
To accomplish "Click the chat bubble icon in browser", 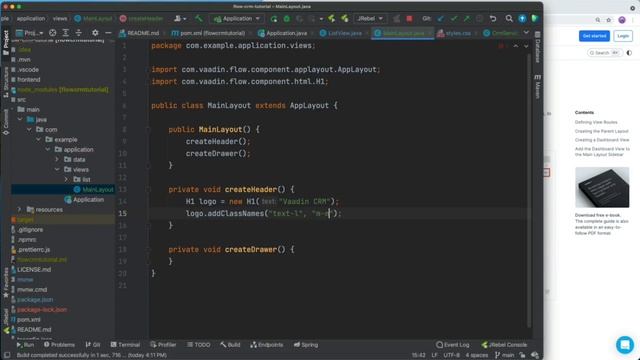I will tap(625, 344).
